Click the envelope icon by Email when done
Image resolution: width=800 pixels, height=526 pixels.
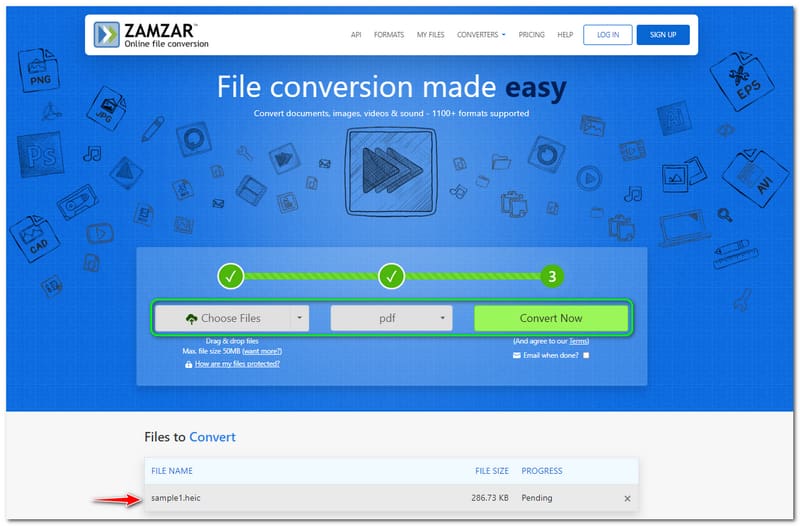click(x=517, y=355)
